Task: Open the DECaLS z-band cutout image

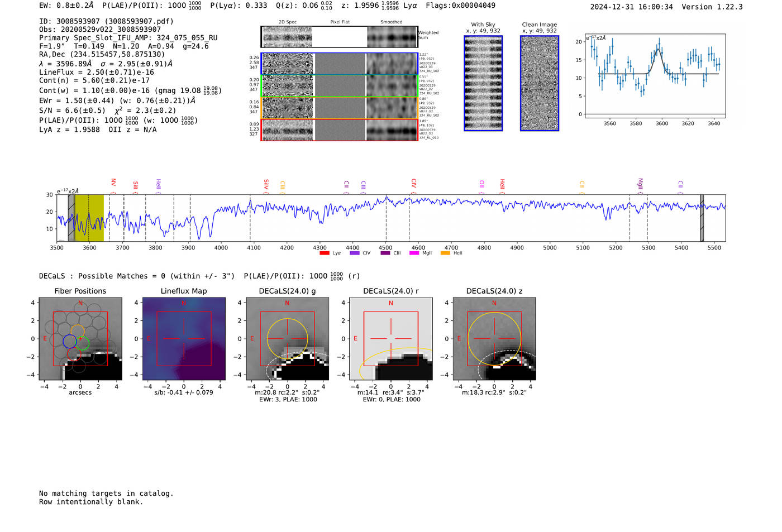Action: [494, 339]
